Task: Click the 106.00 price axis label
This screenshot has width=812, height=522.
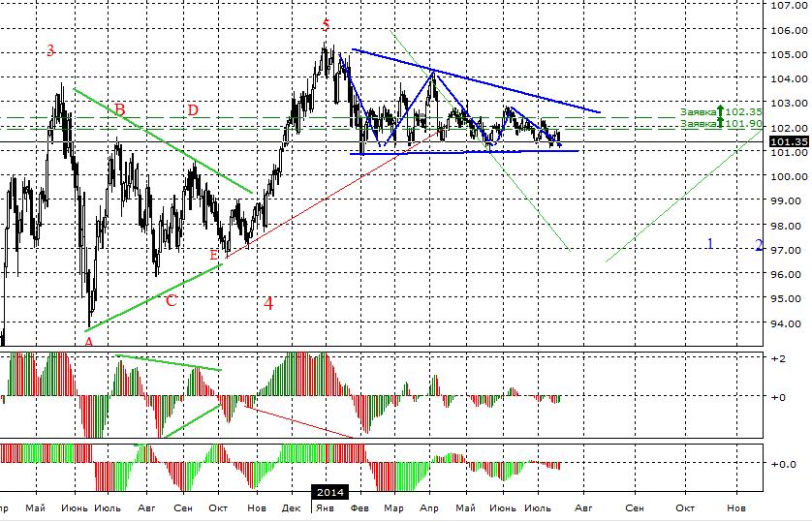Action: (x=789, y=30)
